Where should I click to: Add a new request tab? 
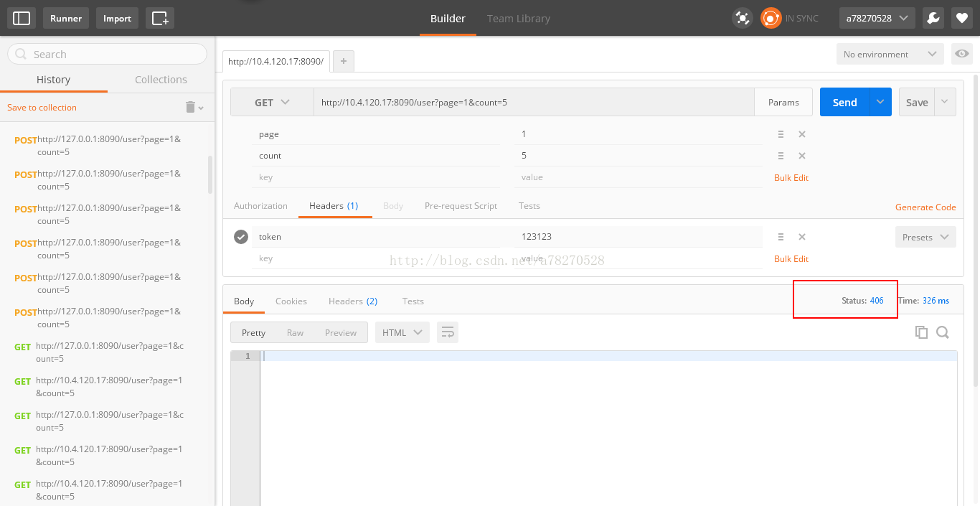pyautogui.click(x=344, y=62)
